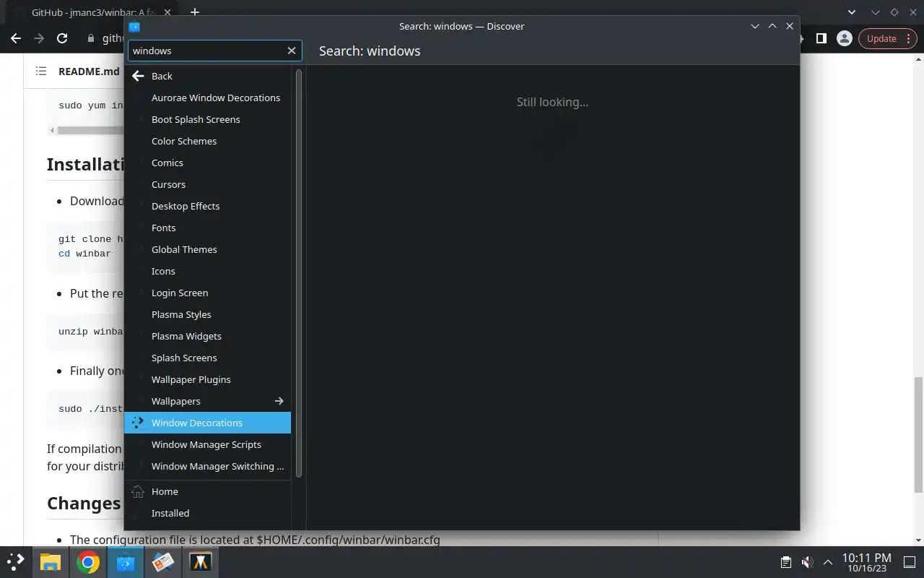Open the Icons category
Viewport: 924px width, 578px height.
click(207, 271)
